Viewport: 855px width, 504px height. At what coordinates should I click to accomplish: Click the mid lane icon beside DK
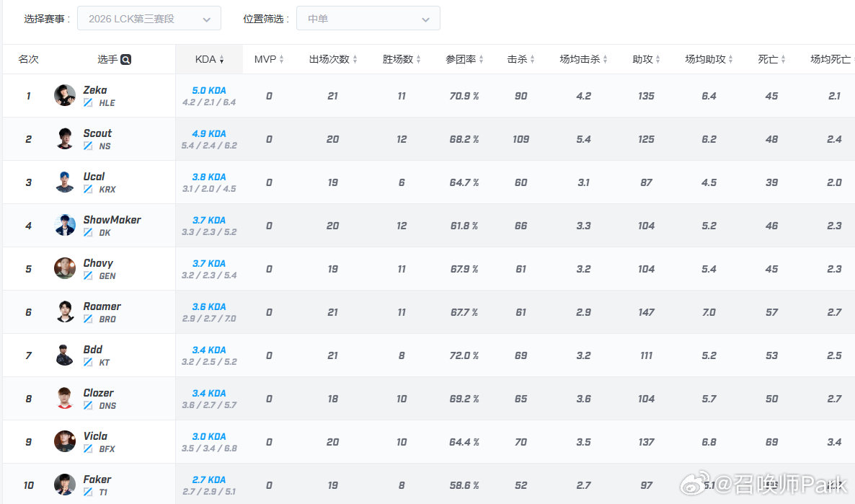click(88, 232)
